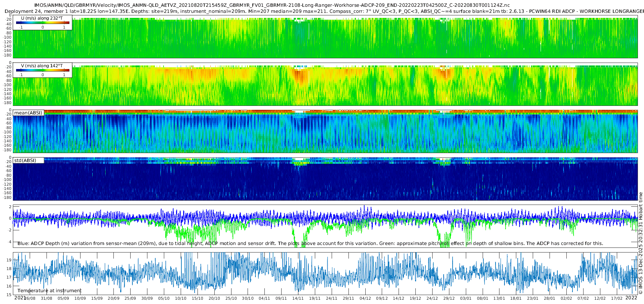The height and width of the screenshot is (304, 644).
Task: Select the 05/10 date tick label
Action: click(164, 299)
